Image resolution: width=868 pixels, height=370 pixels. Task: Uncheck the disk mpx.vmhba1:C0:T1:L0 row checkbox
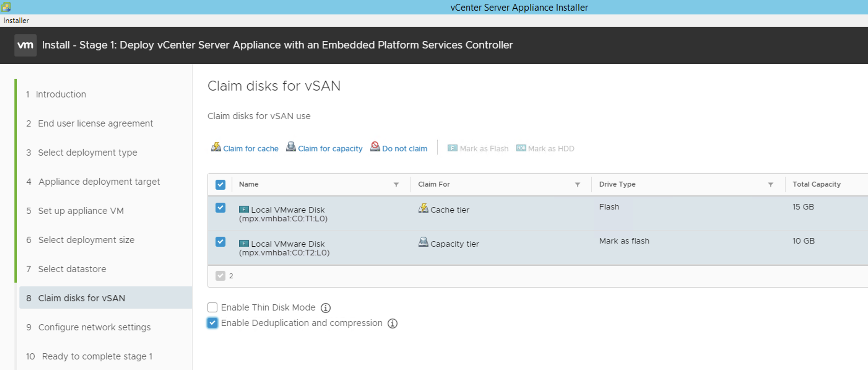220,208
